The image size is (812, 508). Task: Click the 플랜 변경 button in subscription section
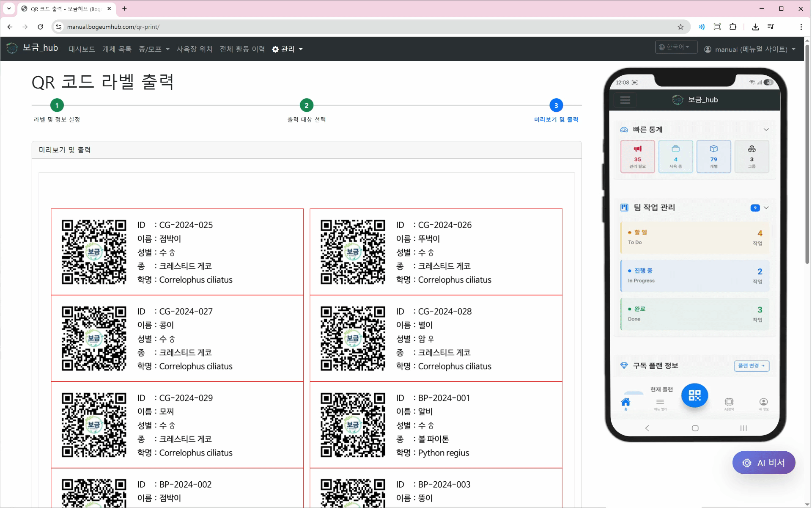(x=752, y=366)
